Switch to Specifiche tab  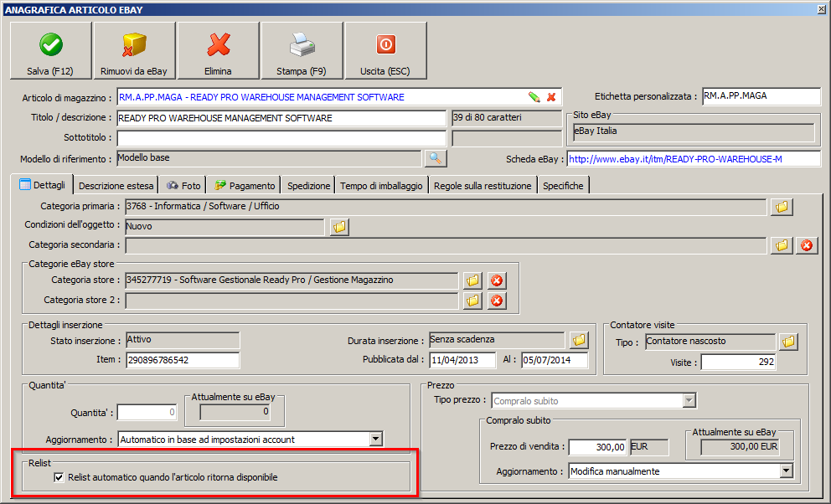(563, 186)
